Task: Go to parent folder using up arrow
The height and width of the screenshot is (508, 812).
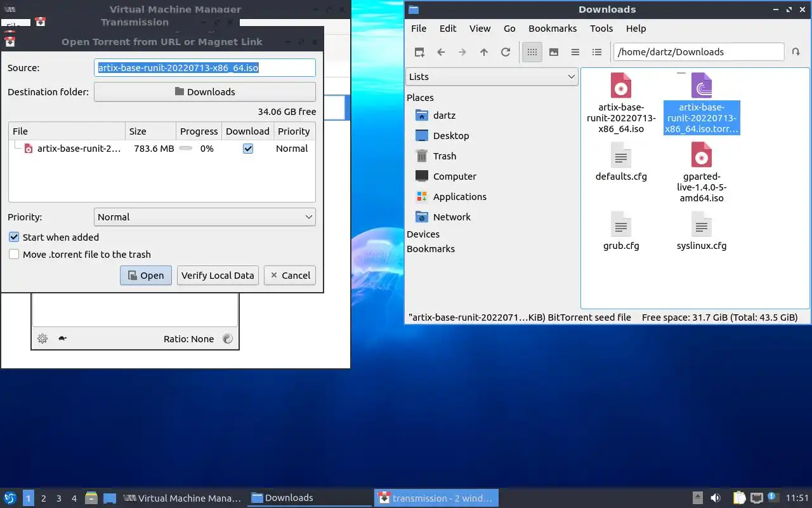Action: pyautogui.click(x=484, y=52)
